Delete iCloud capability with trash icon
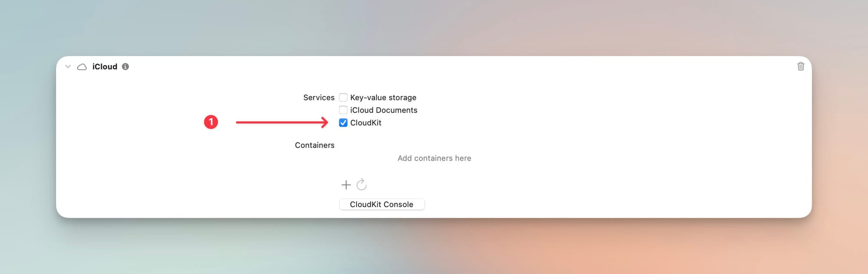Viewport: 868px width, 274px height. (x=801, y=66)
